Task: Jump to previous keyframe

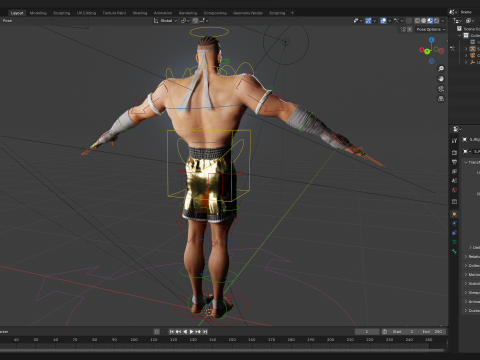Action: point(178,332)
